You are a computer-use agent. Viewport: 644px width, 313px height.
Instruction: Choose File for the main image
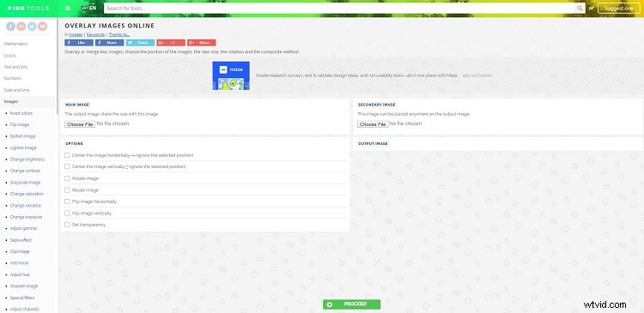80,124
